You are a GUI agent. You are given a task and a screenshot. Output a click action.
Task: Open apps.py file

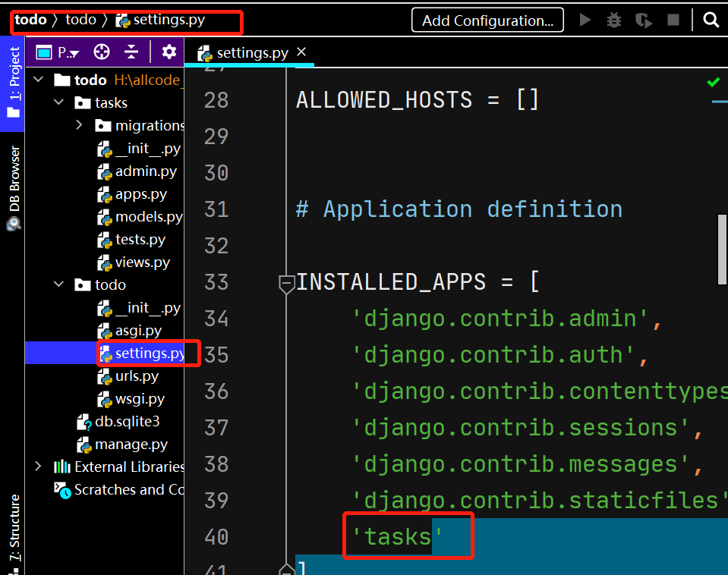click(x=132, y=194)
